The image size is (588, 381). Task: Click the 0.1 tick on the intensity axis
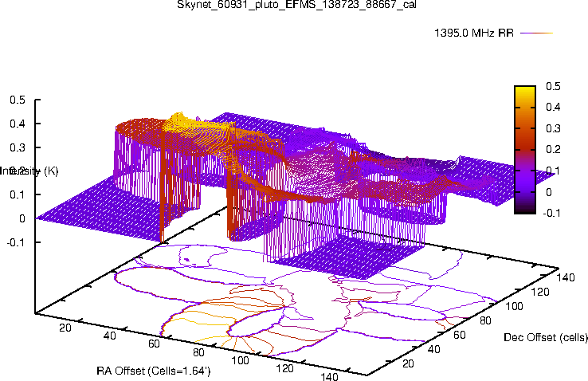pyautogui.click(x=18, y=194)
